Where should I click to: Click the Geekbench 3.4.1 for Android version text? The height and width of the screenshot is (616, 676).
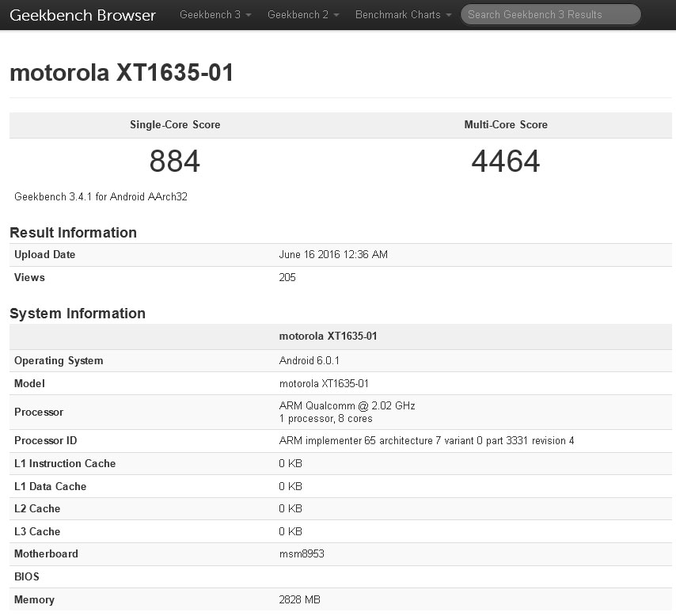point(101,196)
